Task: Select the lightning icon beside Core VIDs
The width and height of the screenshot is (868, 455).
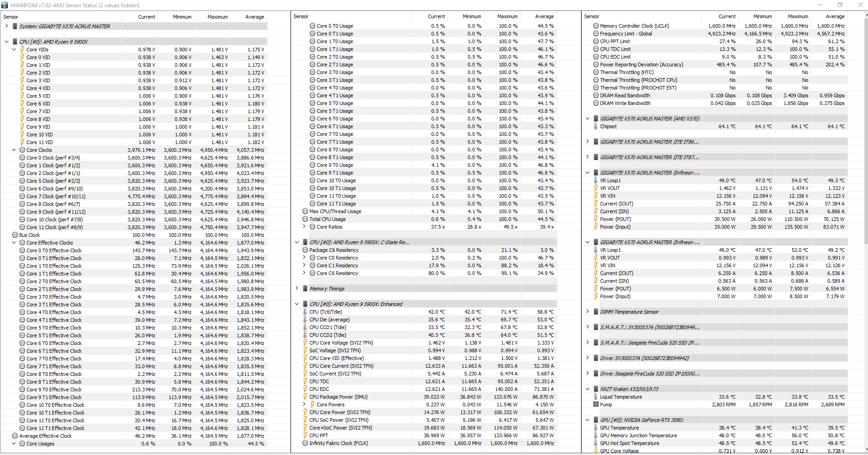Action: click(22, 50)
